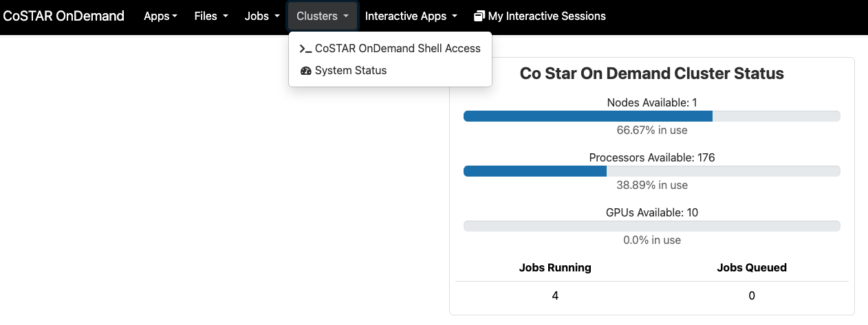
Task: Open the Apps dropdown menu
Action: [x=160, y=16]
